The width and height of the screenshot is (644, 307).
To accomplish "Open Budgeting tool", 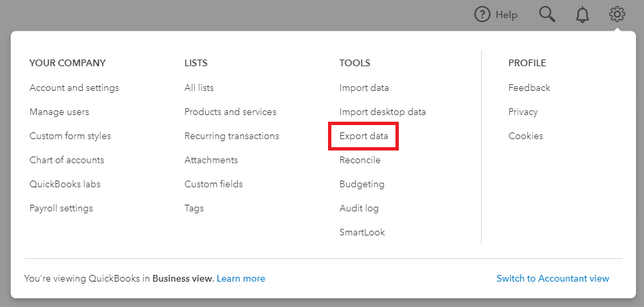I will 362,184.
